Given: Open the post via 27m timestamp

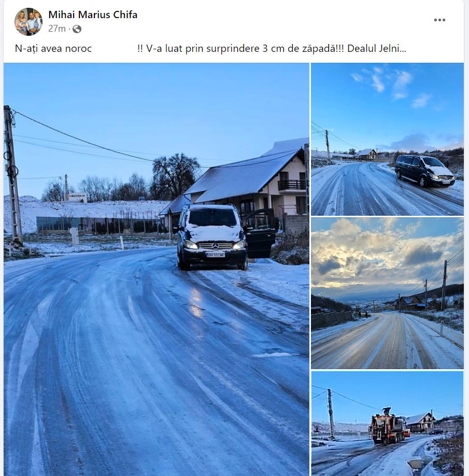Looking at the screenshot, I should [x=56, y=29].
